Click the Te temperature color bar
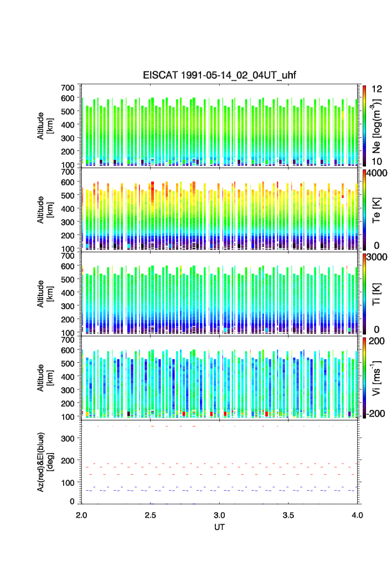The image size is (392, 588). (x=364, y=209)
